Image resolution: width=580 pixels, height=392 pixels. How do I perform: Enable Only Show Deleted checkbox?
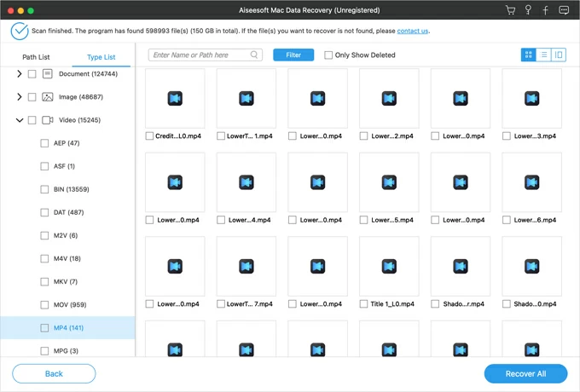pos(328,55)
